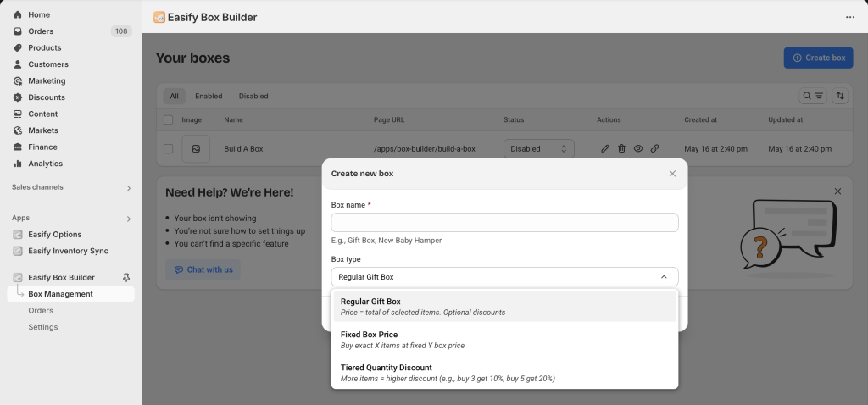Click the Easify Options app icon

pos(18,235)
